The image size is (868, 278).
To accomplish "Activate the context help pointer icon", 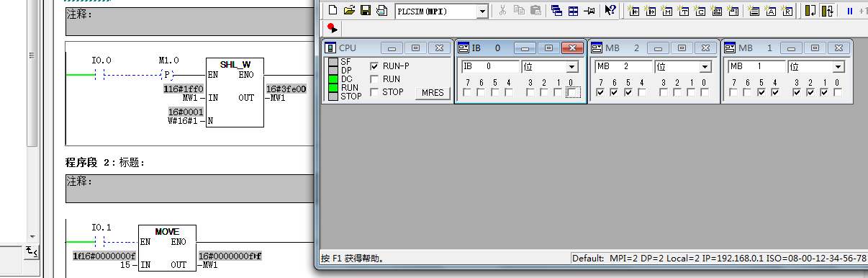I will click(610, 11).
